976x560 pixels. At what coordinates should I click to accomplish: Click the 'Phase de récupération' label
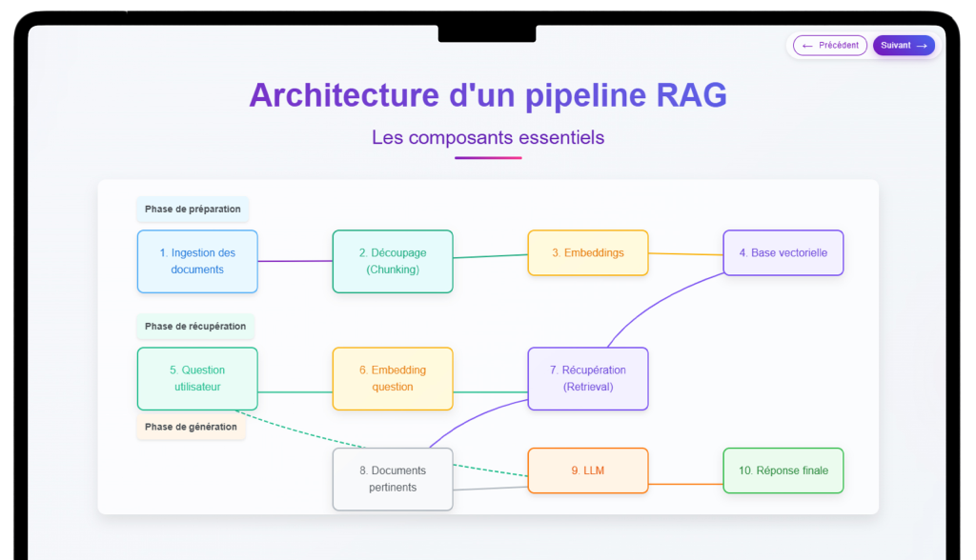click(195, 326)
